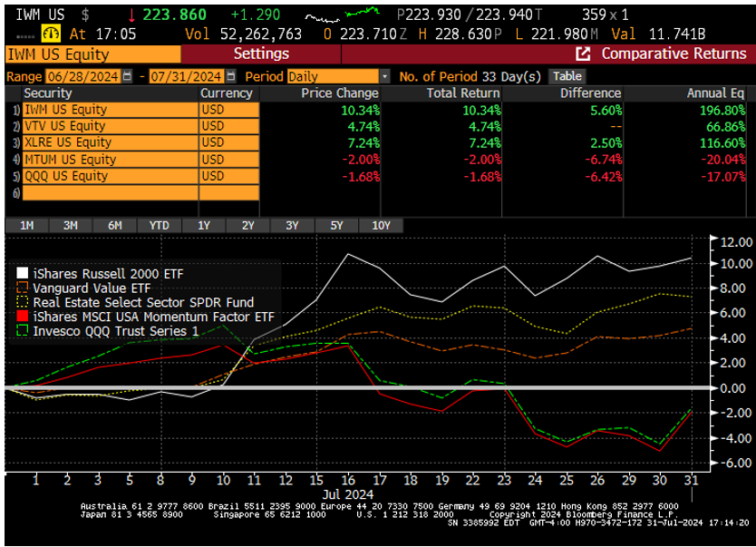
Task: Open the start date calendar picker icon
Action: [127, 76]
